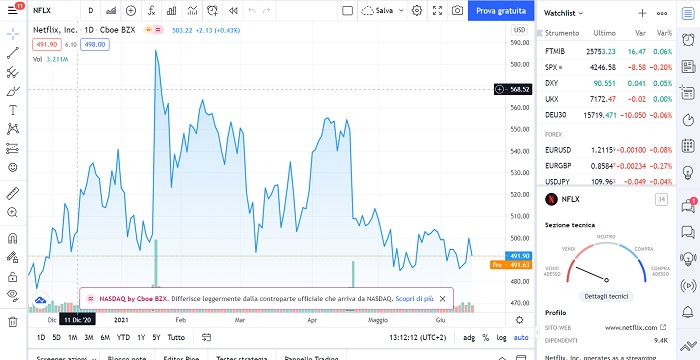Select the SPX watchlist row
The width and height of the screenshot is (700, 360).
click(606, 67)
